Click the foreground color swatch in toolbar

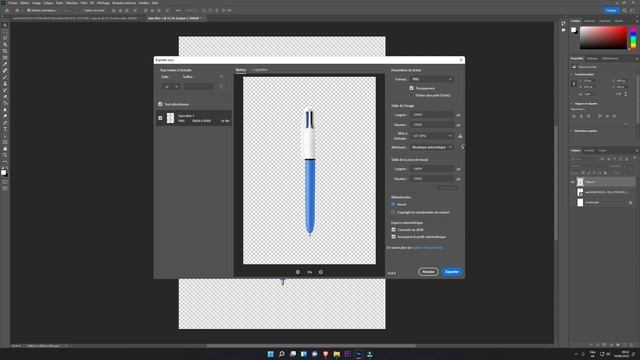coord(3,172)
